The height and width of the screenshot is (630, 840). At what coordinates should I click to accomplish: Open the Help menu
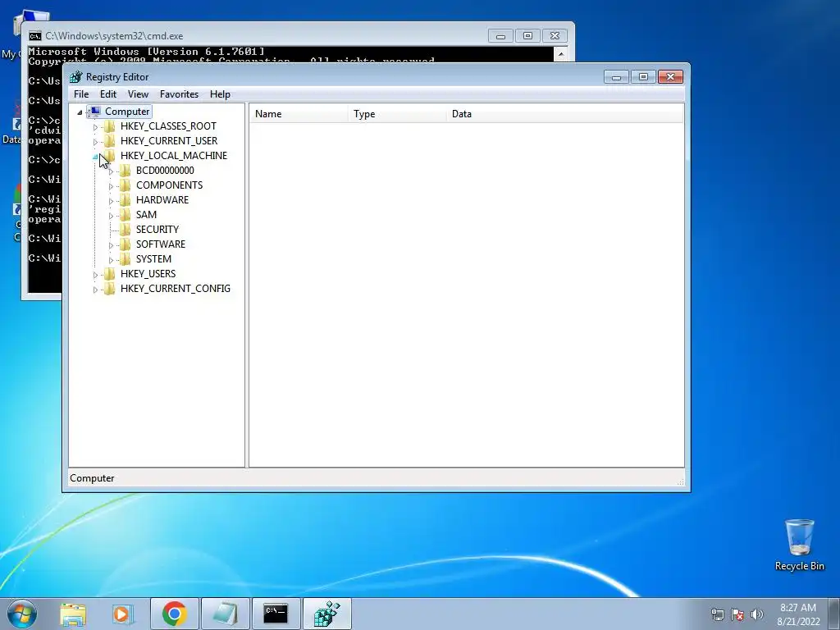coord(220,94)
